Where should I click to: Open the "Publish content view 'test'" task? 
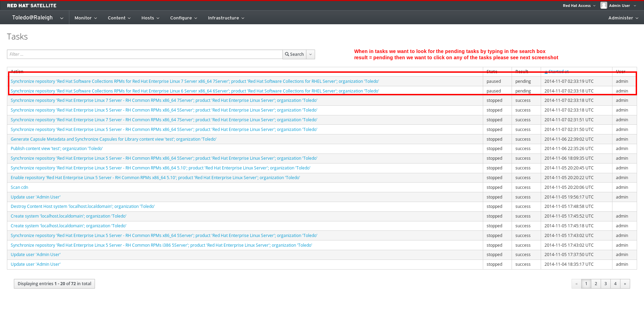(56, 149)
